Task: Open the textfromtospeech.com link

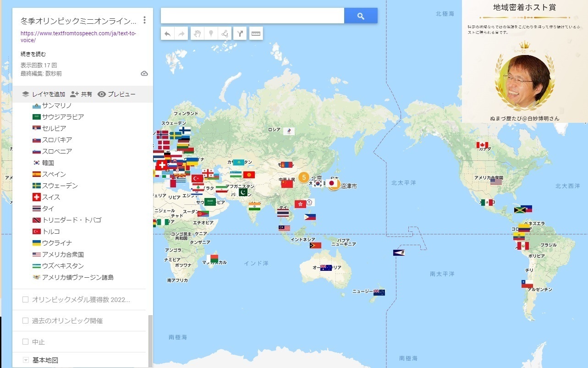Action: 78,37
